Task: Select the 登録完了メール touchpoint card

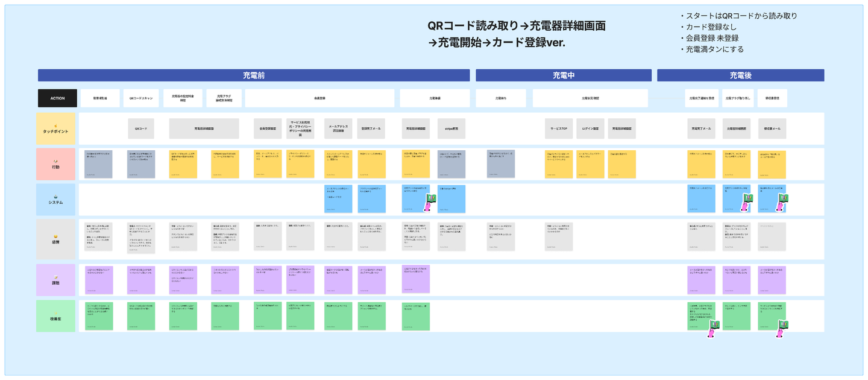Action: tap(371, 128)
